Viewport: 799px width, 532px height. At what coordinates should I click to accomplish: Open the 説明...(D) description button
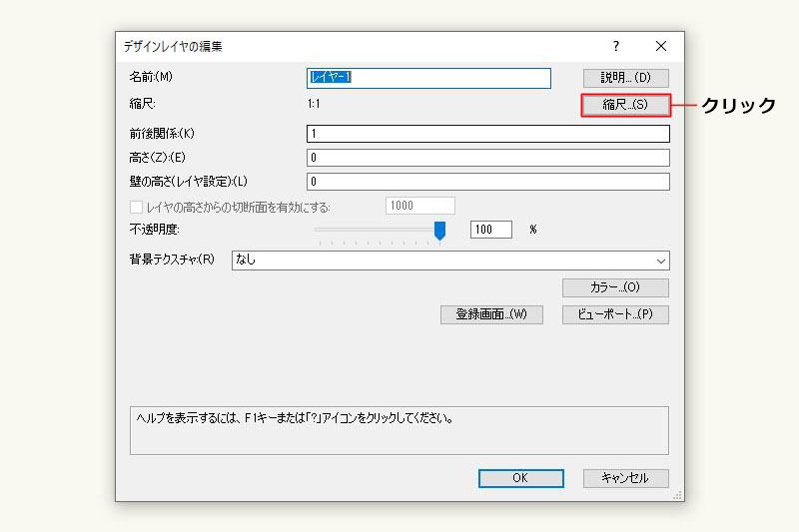pyautogui.click(x=626, y=78)
